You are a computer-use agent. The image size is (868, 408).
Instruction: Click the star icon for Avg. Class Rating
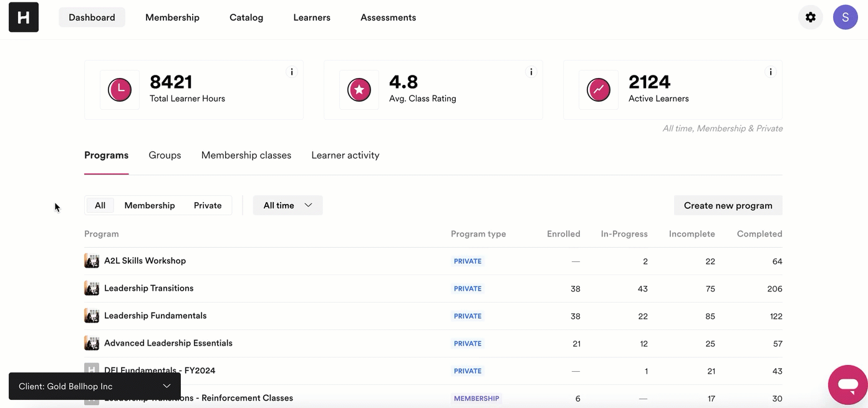[359, 90]
